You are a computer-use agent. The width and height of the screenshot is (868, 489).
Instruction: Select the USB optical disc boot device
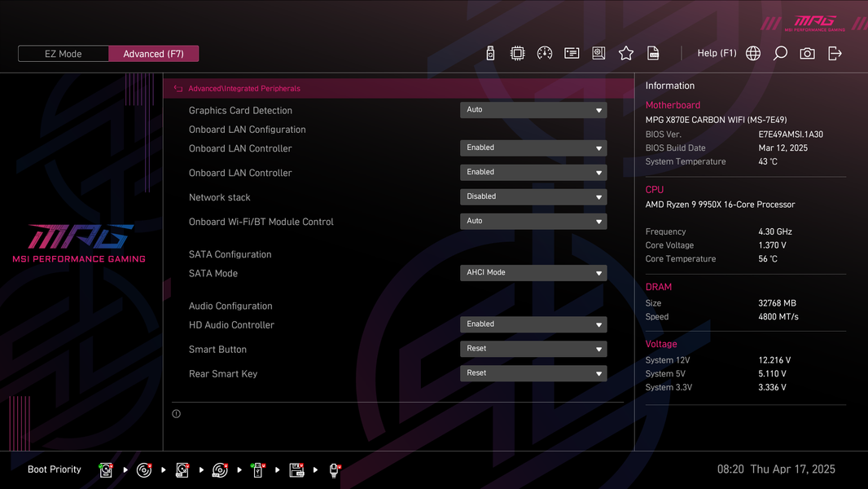(220, 469)
